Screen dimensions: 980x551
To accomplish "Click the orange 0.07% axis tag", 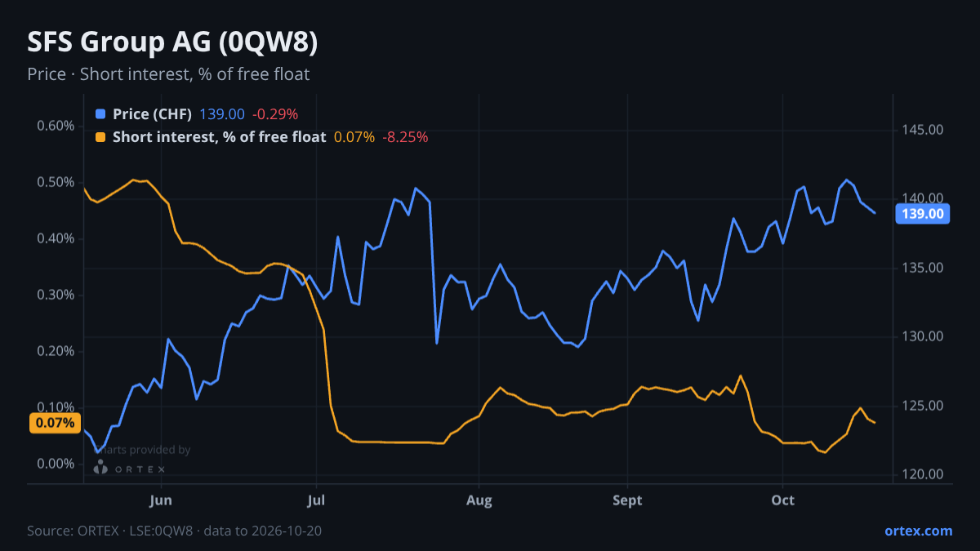I will 55,423.
